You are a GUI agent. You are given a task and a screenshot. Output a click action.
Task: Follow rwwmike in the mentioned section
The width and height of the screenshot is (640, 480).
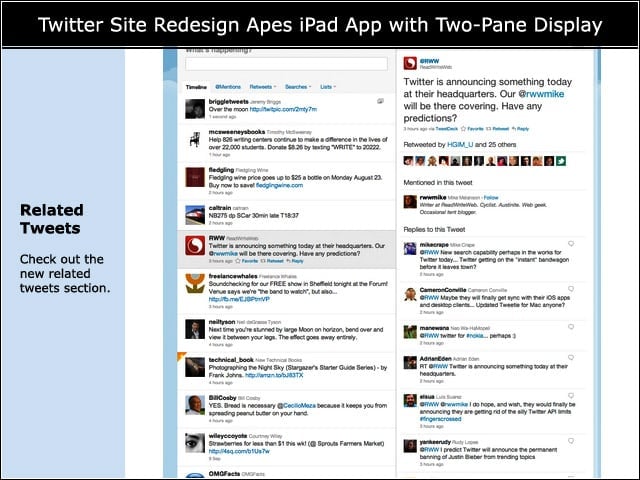pyautogui.click(x=491, y=198)
